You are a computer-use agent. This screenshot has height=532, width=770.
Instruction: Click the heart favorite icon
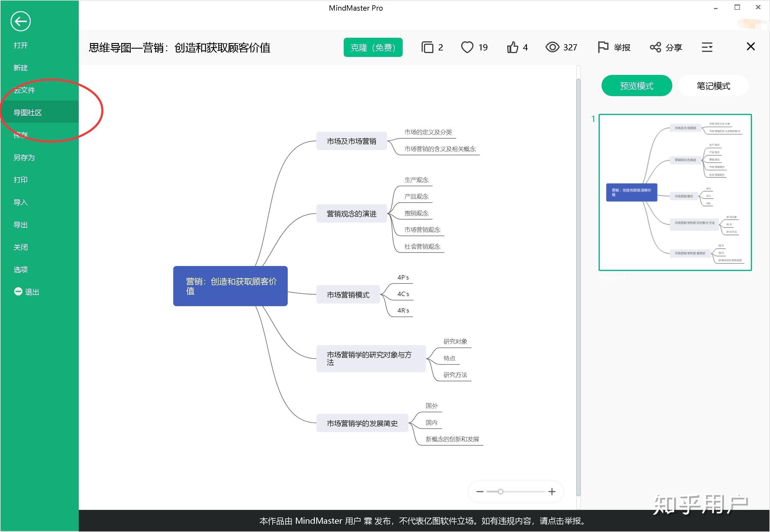467,47
